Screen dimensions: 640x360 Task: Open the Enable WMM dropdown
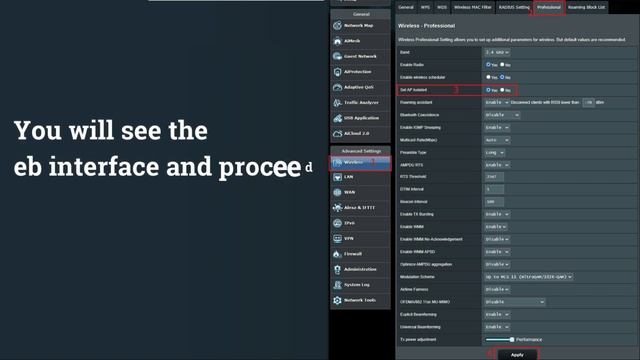pyautogui.click(x=496, y=227)
